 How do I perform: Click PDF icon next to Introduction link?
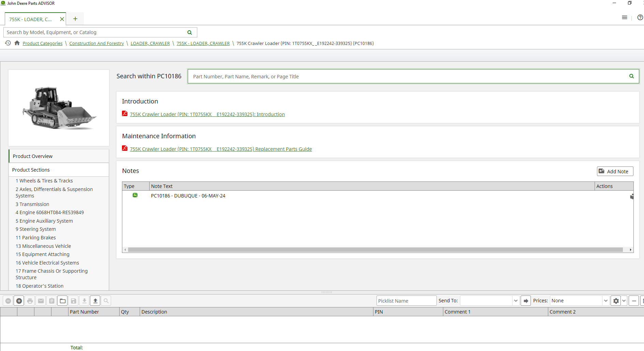(x=125, y=114)
